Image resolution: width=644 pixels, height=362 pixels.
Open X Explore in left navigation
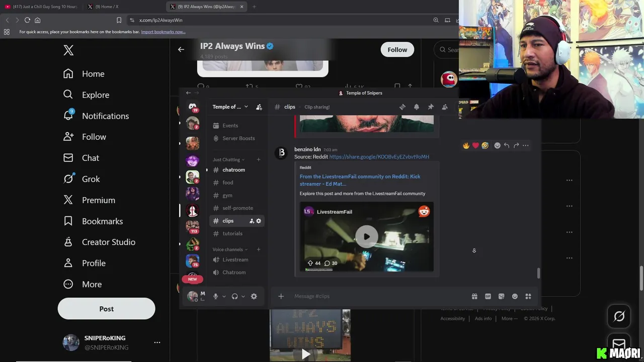point(86,95)
